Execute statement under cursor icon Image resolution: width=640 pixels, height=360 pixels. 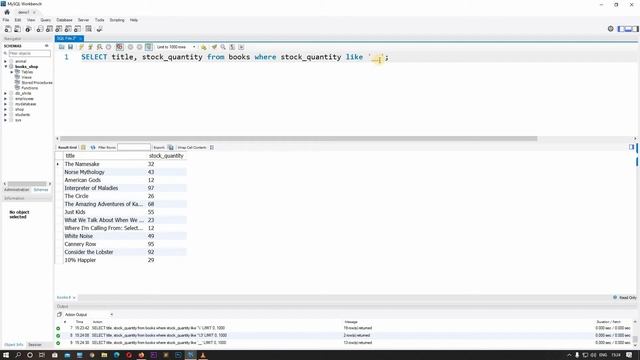click(90, 47)
